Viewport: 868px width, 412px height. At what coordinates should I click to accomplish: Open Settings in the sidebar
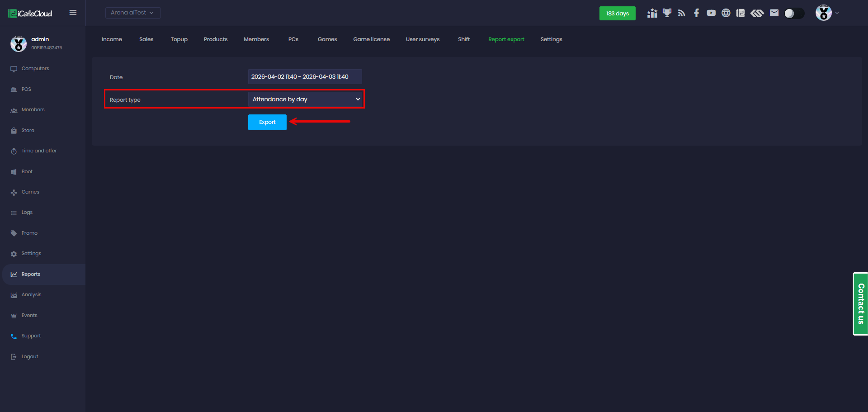[x=31, y=254]
